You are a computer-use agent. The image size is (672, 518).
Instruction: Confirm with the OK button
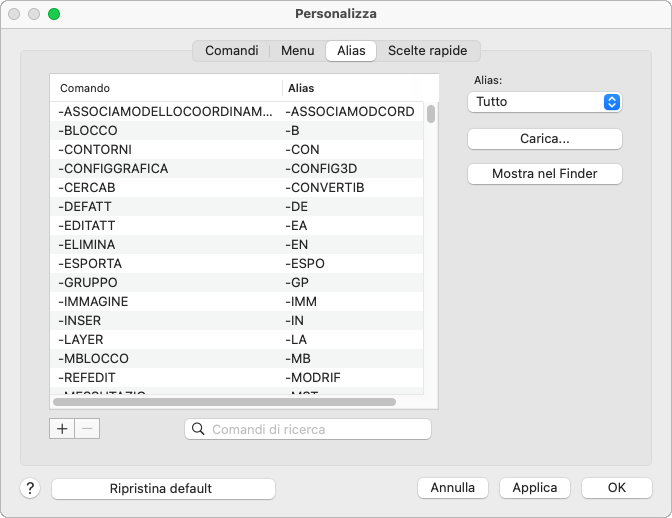[x=616, y=488]
